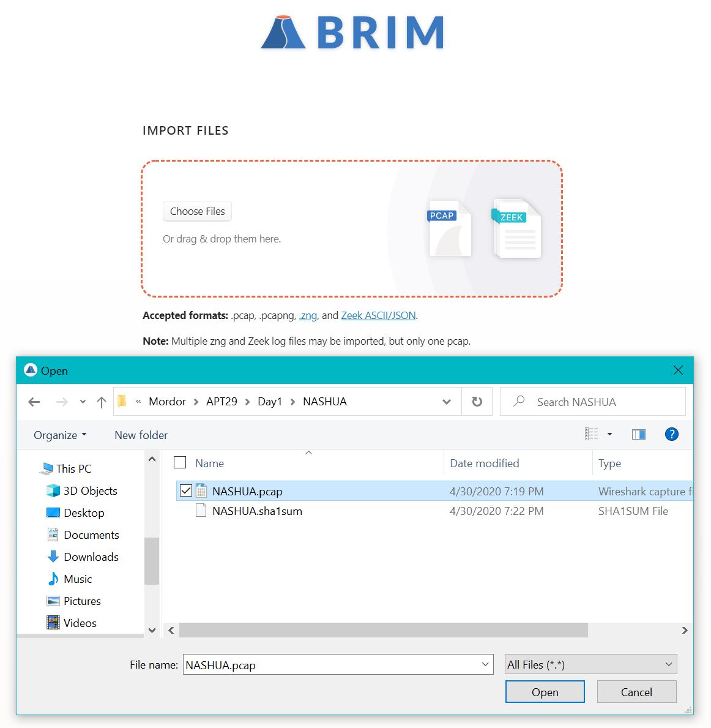Viewport: 711px width, 728px height.
Task: Change view layout icon
Action: coord(591,434)
